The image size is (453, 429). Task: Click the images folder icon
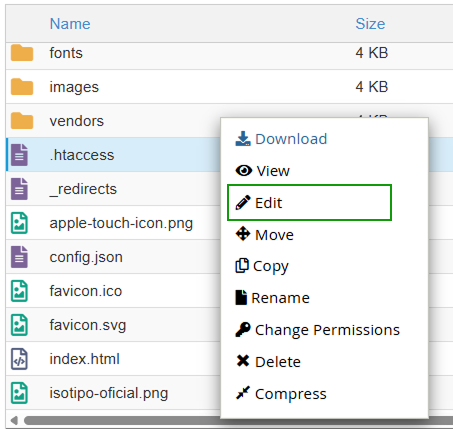coord(22,87)
